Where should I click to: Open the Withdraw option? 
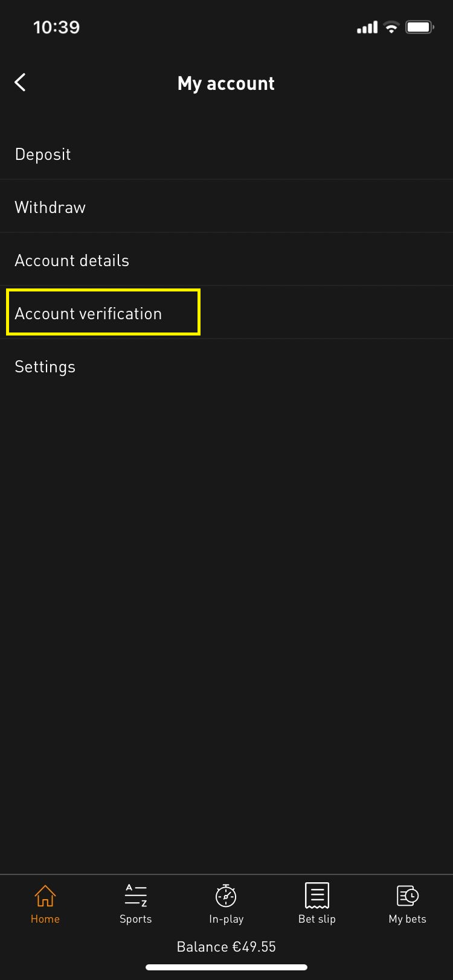coord(226,207)
